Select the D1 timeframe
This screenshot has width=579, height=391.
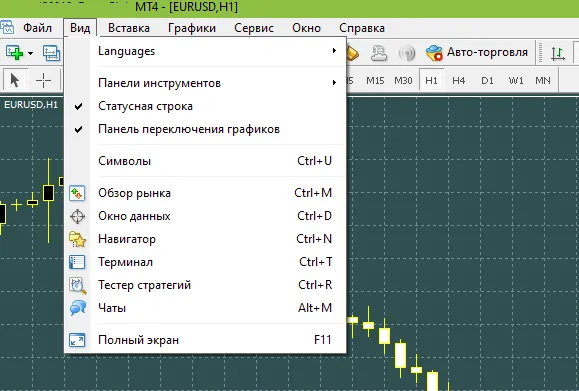[487, 80]
